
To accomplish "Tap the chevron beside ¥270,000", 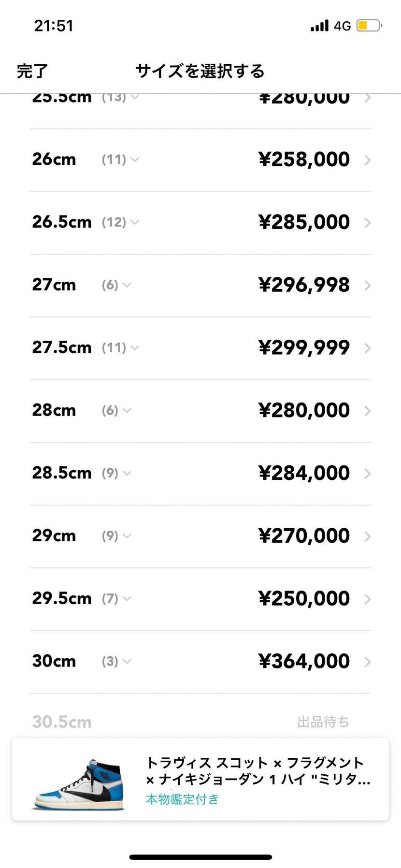I will click(367, 536).
